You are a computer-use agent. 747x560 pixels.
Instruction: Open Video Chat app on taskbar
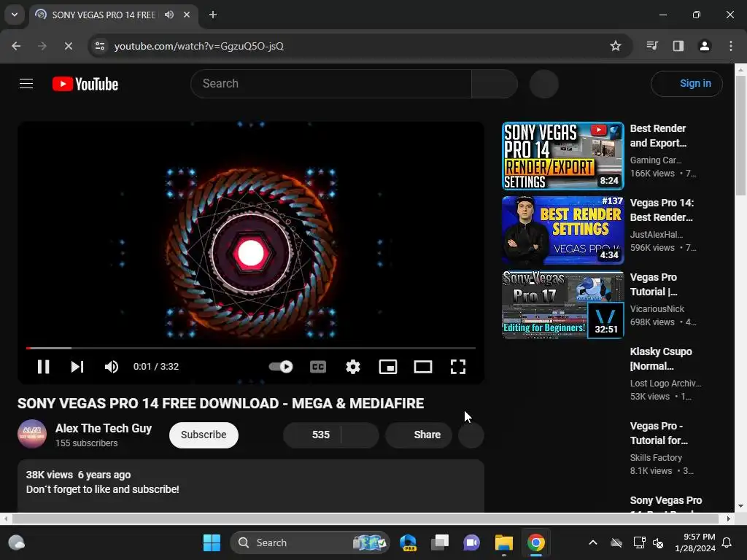pos(472,542)
